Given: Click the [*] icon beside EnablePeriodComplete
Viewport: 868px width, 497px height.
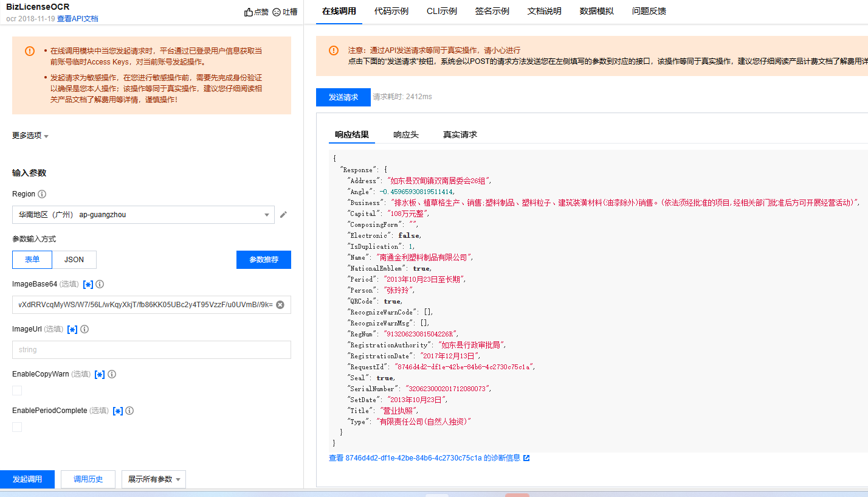Looking at the screenshot, I should (118, 411).
